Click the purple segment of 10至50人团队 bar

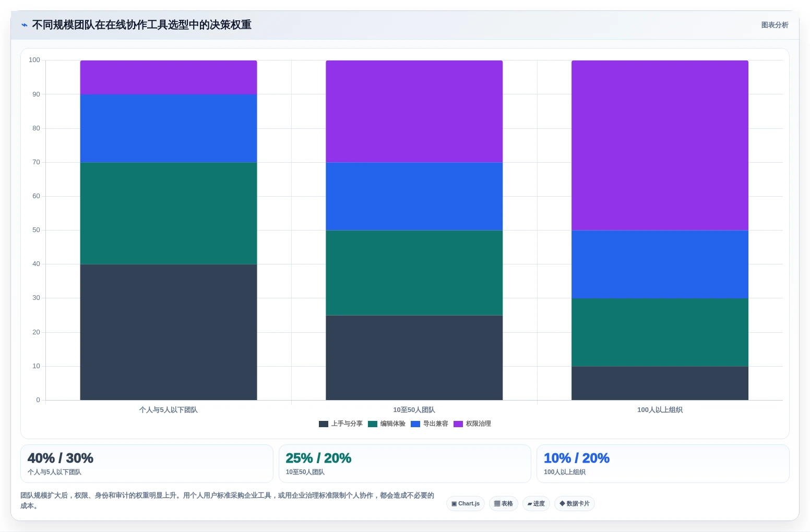click(x=414, y=111)
